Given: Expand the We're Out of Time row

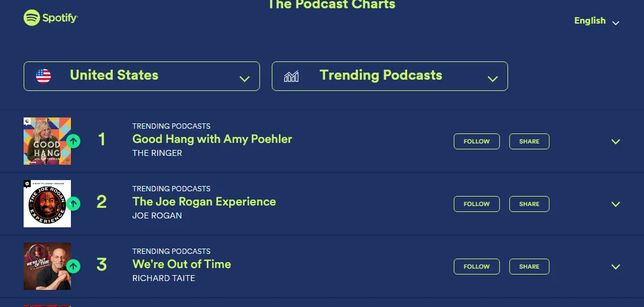Looking at the screenshot, I should 615,267.
